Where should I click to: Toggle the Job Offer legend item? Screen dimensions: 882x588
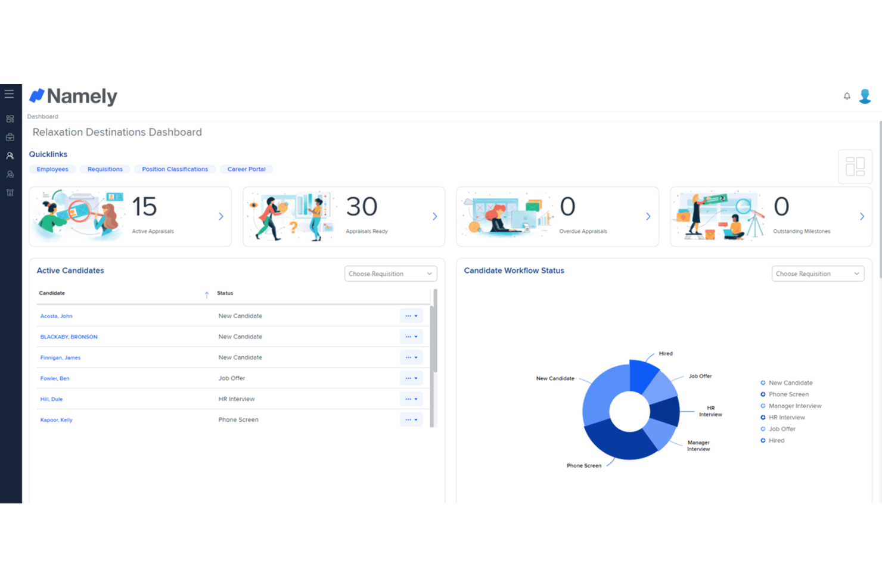tap(778, 429)
